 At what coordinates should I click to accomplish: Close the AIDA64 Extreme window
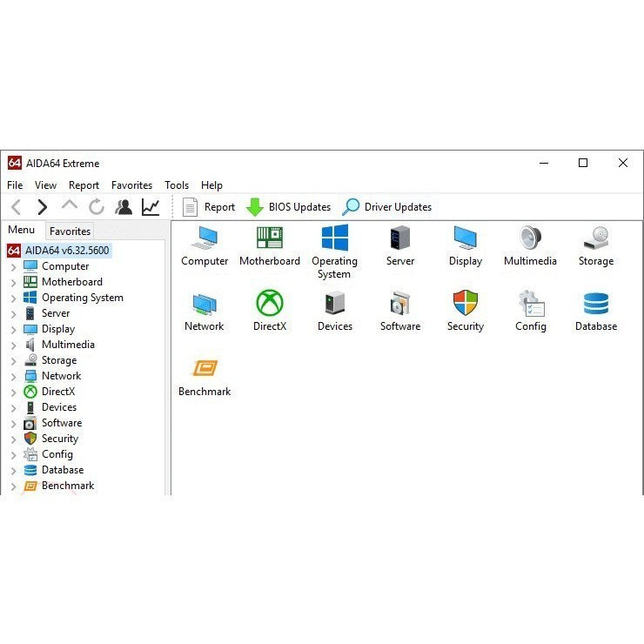(x=622, y=163)
